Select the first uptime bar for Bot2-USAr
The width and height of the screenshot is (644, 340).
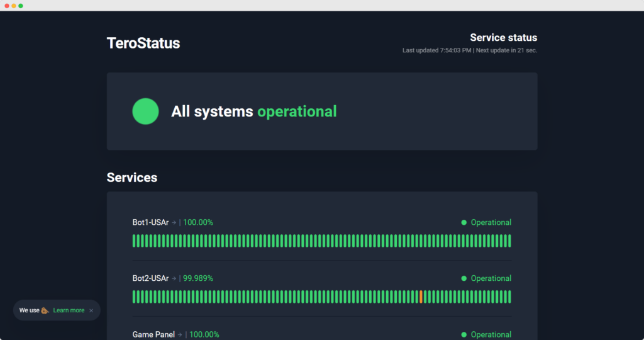pos(134,297)
